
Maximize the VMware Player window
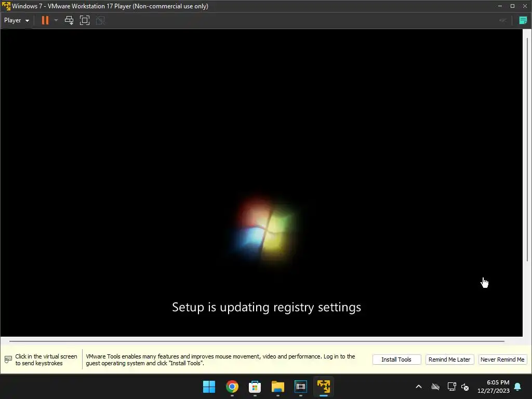[512, 6]
